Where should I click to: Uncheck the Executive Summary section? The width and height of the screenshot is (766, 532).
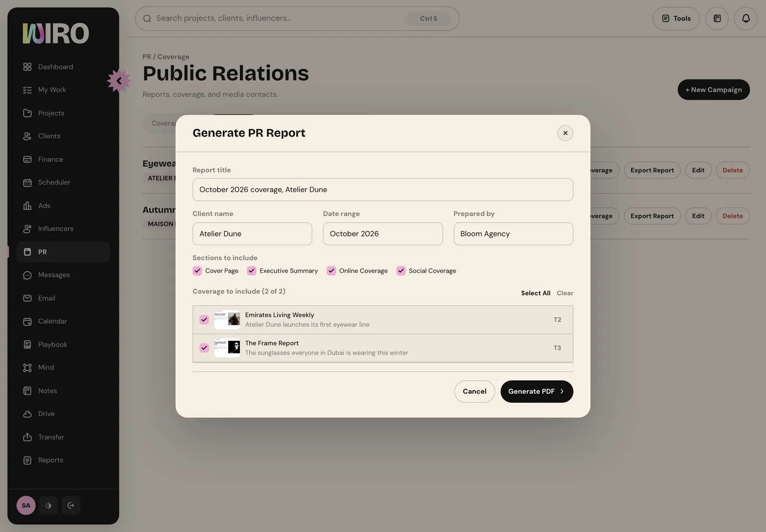coord(251,271)
